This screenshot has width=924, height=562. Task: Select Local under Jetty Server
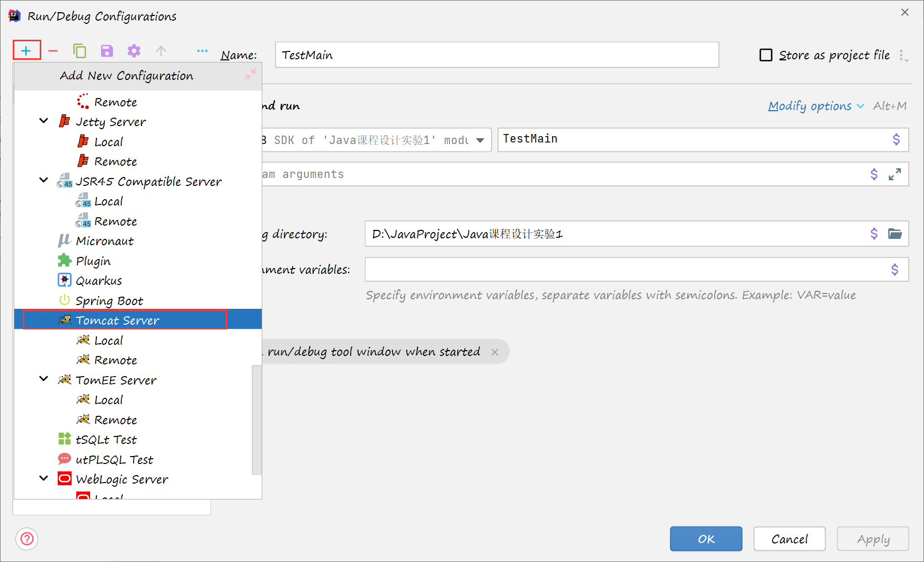click(x=138, y=142)
